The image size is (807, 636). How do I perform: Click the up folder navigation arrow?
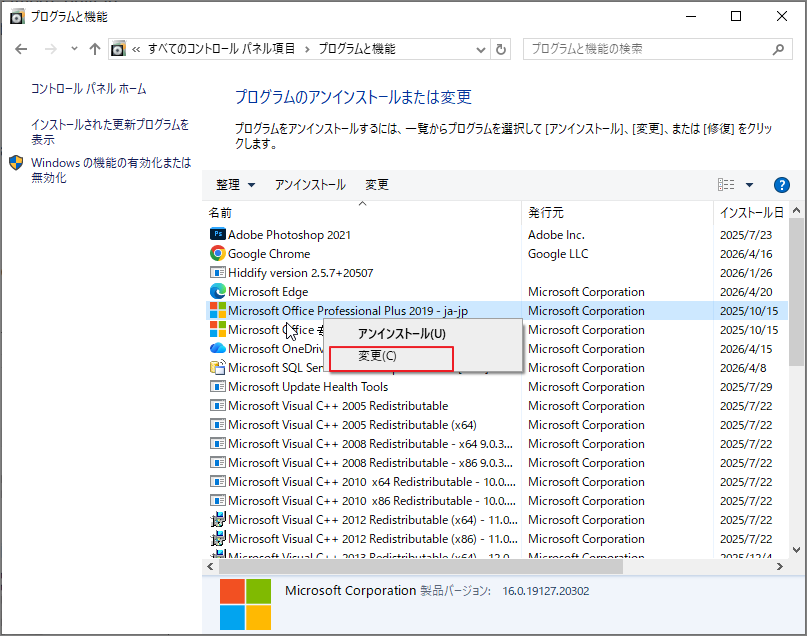(95, 48)
